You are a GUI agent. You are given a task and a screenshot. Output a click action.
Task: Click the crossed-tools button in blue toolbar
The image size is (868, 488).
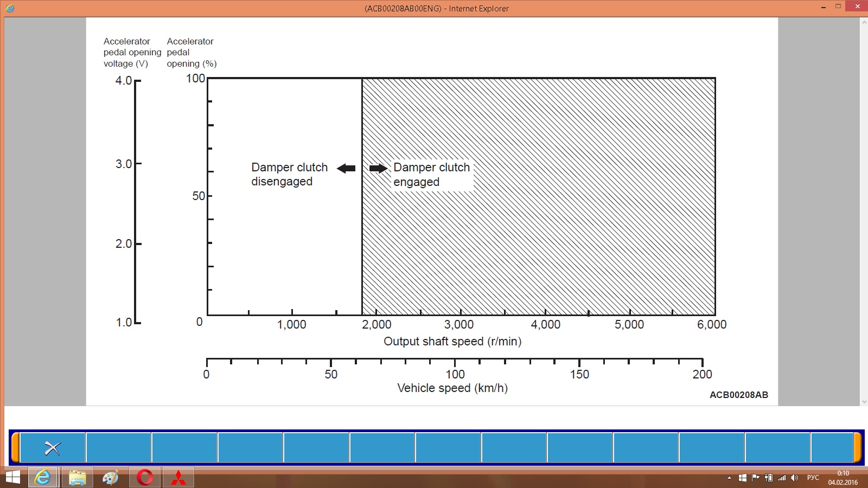click(53, 448)
